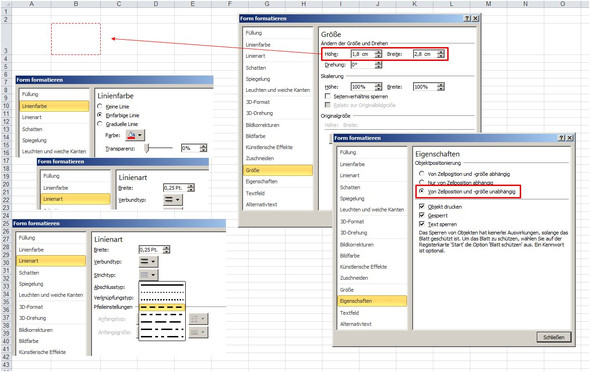Choose the Einfarbige Linie radio option
Screen dimensions: 590x372
[x=100, y=115]
